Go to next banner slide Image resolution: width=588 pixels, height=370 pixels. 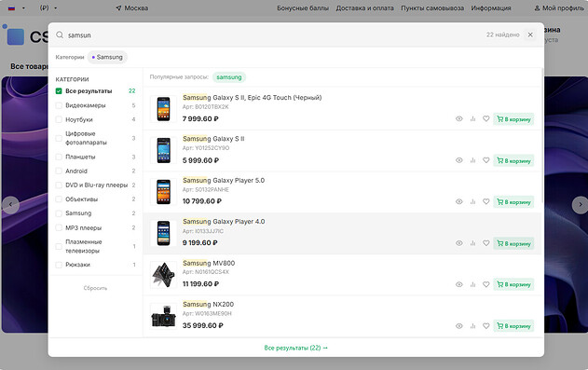(x=581, y=205)
